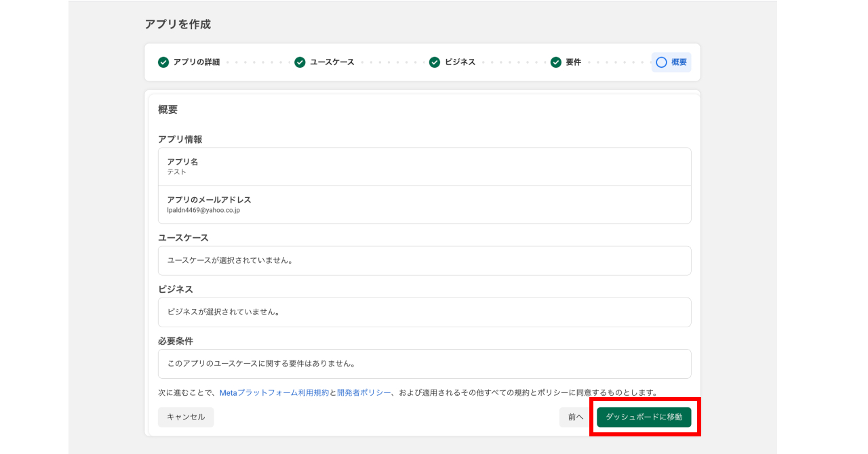Image resolution: width=868 pixels, height=454 pixels.
Task: Click the ユースケースが選択されていません box
Action: pos(425,261)
